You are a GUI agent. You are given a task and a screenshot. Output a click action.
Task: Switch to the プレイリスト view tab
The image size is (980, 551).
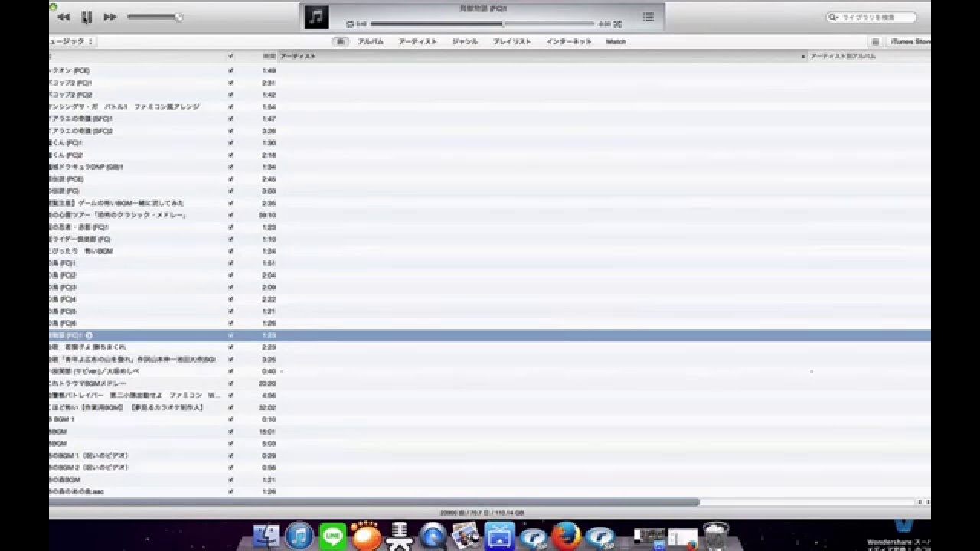coord(511,41)
